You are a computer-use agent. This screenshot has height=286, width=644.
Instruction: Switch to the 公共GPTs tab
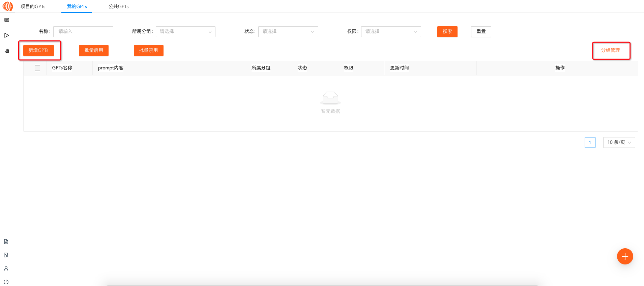[x=118, y=6]
